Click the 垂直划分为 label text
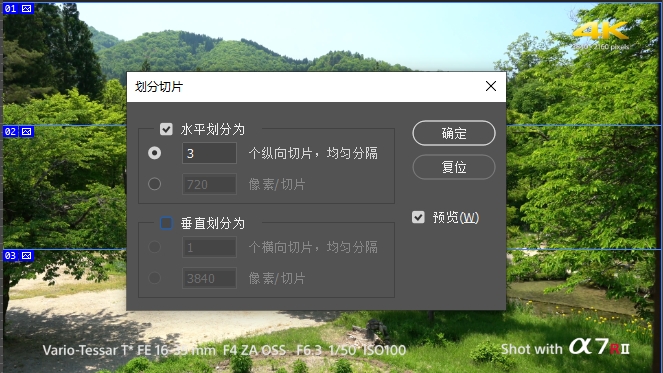The width and height of the screenshot is (663, 373). point(213,223)
